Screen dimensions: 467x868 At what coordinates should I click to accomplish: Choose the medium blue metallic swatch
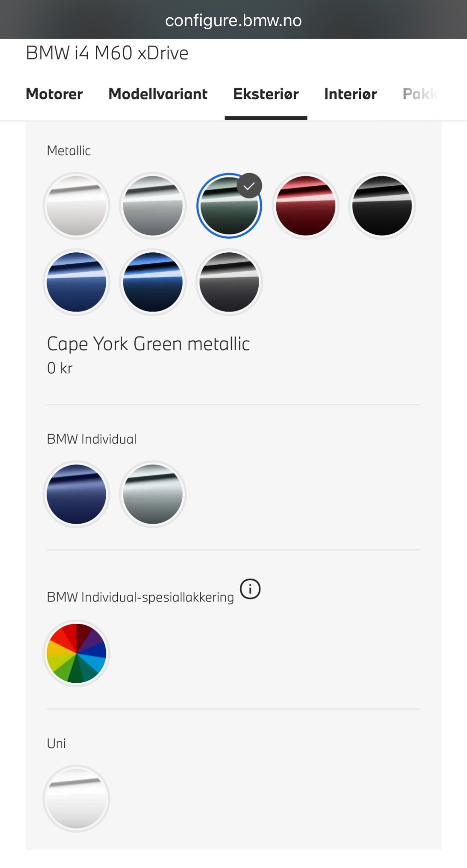[x=76, y=282]
